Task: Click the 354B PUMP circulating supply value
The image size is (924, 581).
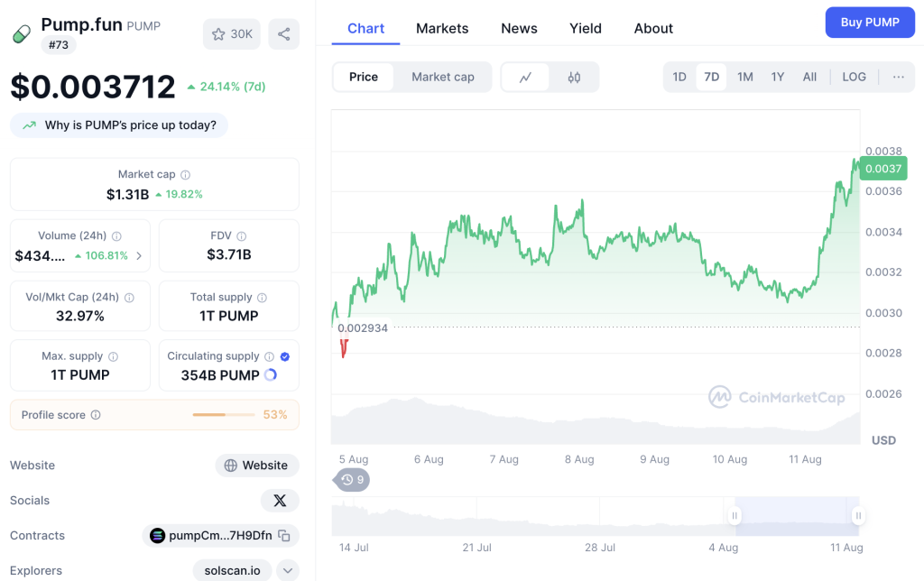Action: click(220, 375)
